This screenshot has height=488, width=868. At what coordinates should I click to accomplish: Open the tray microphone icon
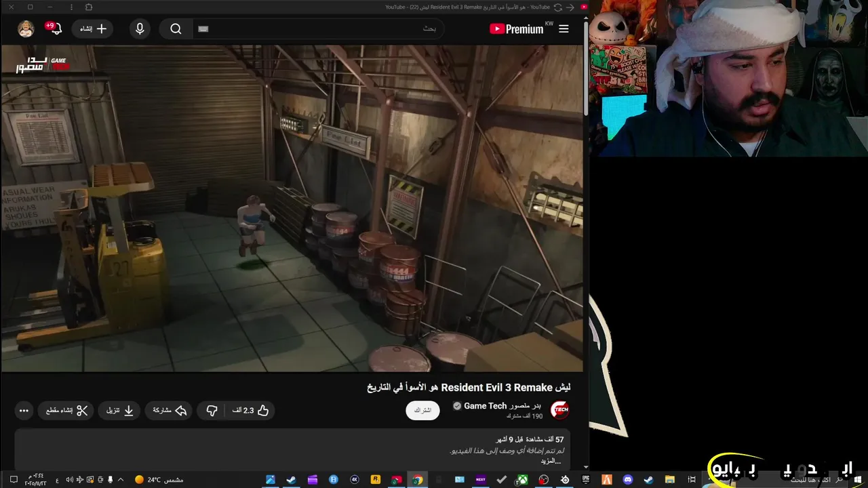(x=111, y=480)
